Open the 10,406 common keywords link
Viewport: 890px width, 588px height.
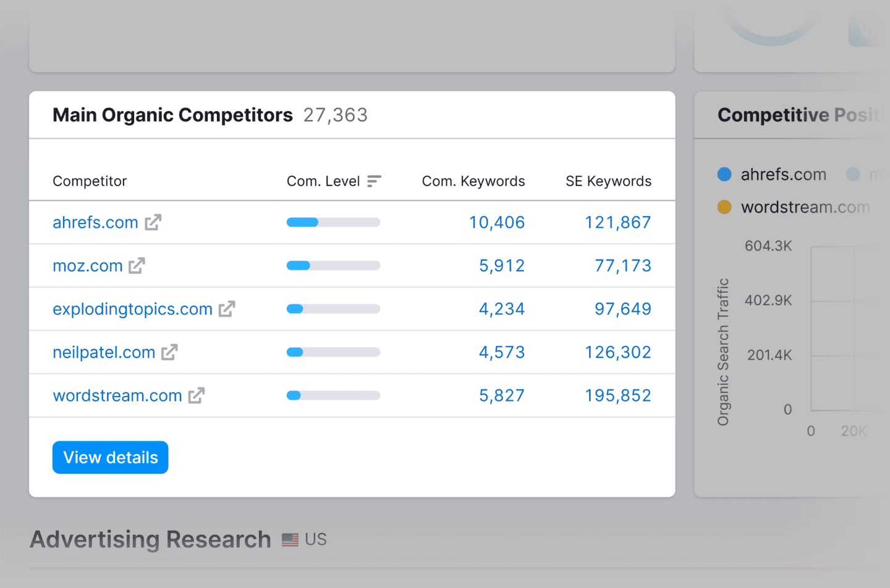click(496, 222)
